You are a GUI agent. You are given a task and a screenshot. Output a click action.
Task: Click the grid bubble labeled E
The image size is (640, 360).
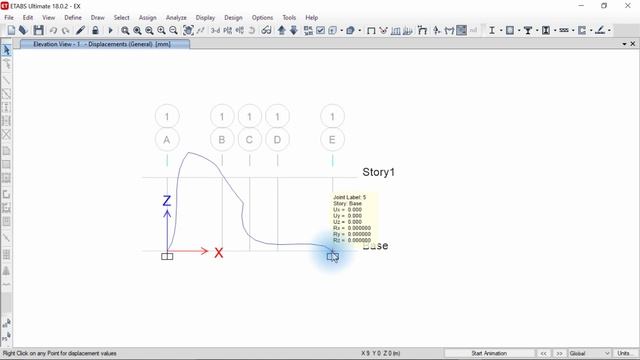tap(332, 140)
